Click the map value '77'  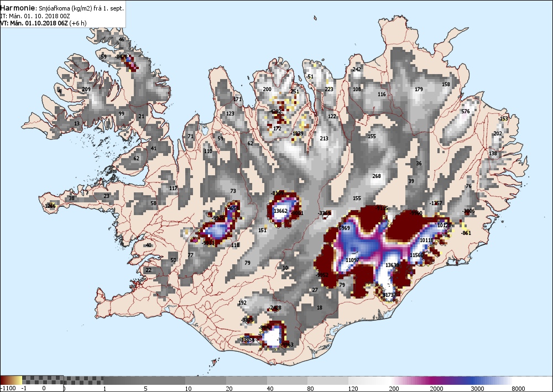point(190,255)
